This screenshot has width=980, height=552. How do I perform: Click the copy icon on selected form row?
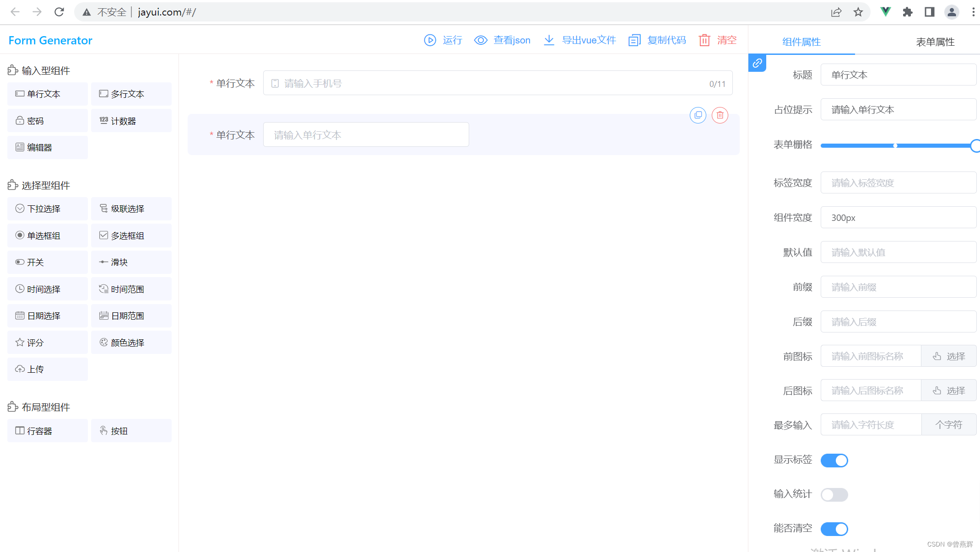click(x=698, y=115)
